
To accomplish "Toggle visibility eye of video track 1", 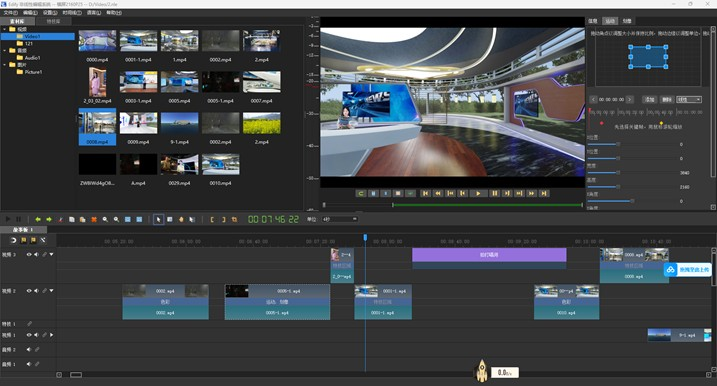I will tap(29, 335).
